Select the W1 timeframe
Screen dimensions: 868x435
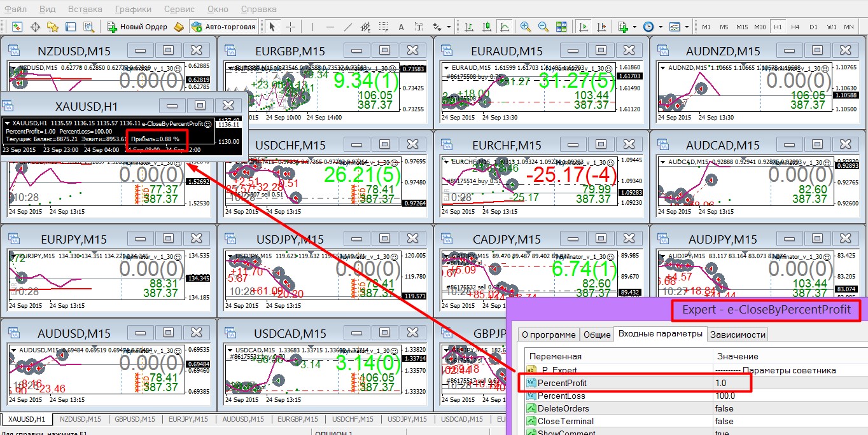pyautogui.click(x=832, y=27)
